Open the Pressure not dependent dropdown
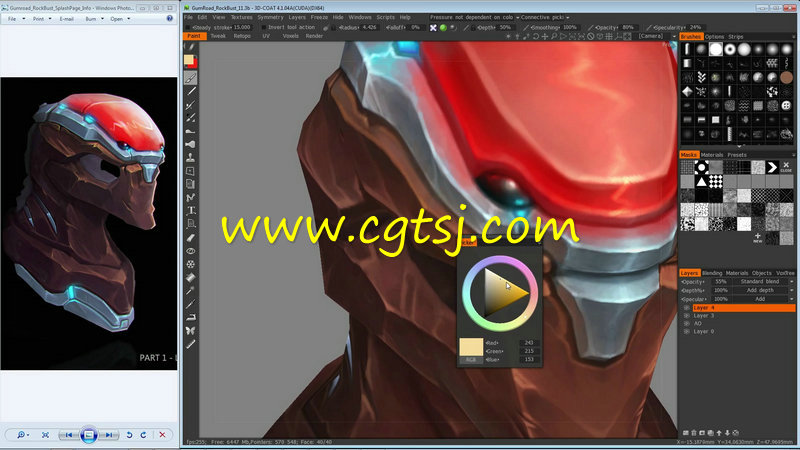Image resolution: width=800 pixels, height=450 pixels. tap(474, 17)
